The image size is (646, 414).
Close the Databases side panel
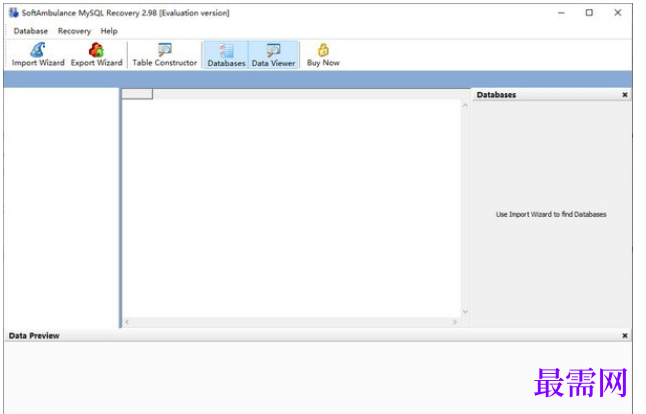pos(625,95)
